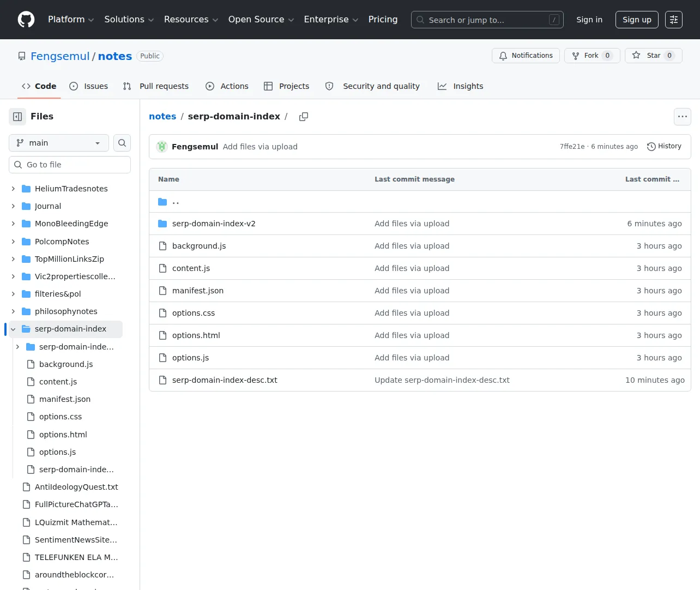Copy path icon next to serp-domain-index

pyautogui.click(x=304, y=117)
